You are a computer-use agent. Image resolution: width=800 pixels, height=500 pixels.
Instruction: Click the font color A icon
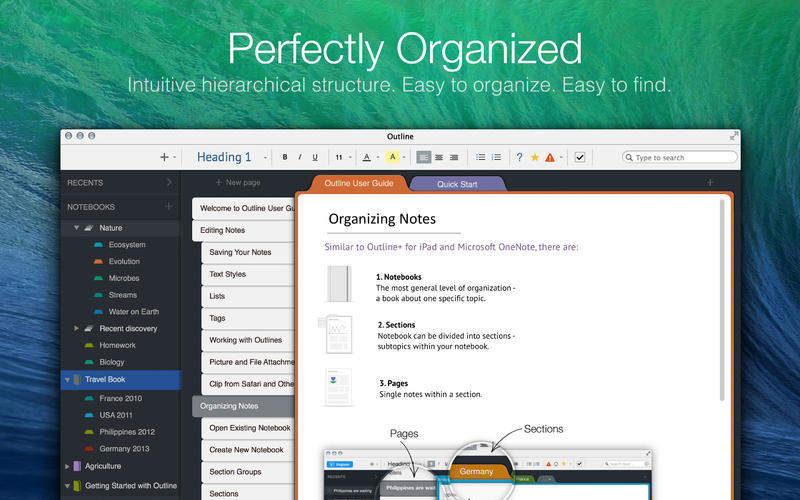(x=366, y=157)
